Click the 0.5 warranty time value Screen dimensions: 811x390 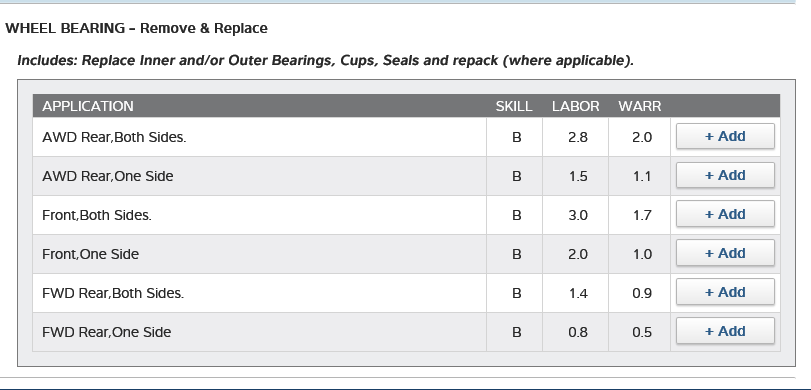click(x=642, y=332)
